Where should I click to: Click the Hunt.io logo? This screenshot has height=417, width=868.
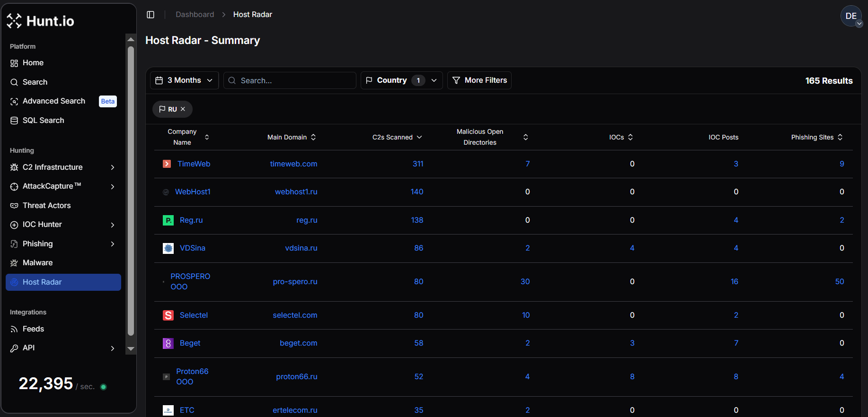point(41,21)
